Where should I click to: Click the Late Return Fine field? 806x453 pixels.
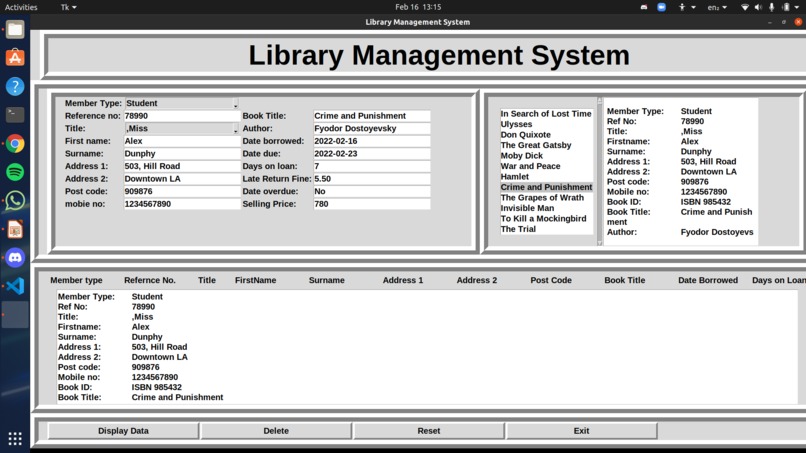[372, 179]
